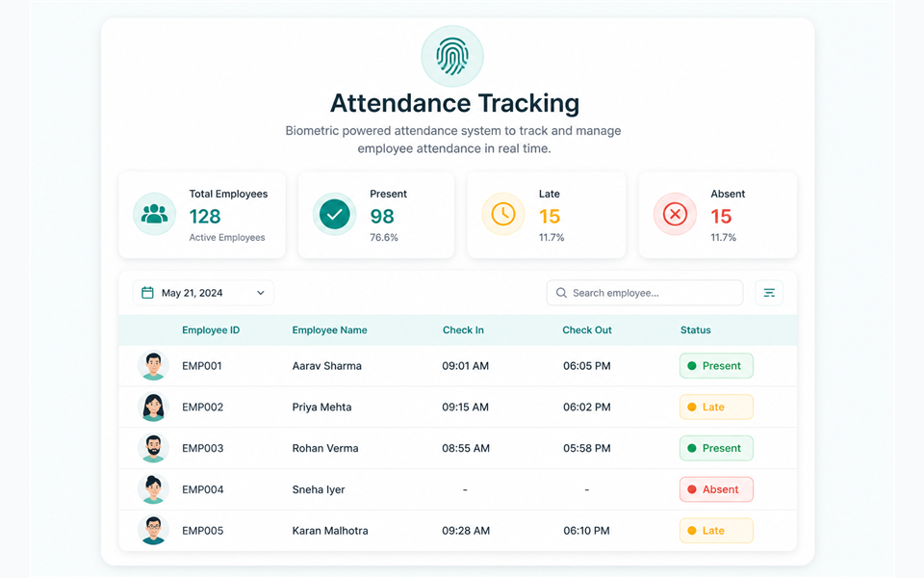Click the 06:10 PM check-out time
Viewport: 924px width, 578px height.
[587, 531]
